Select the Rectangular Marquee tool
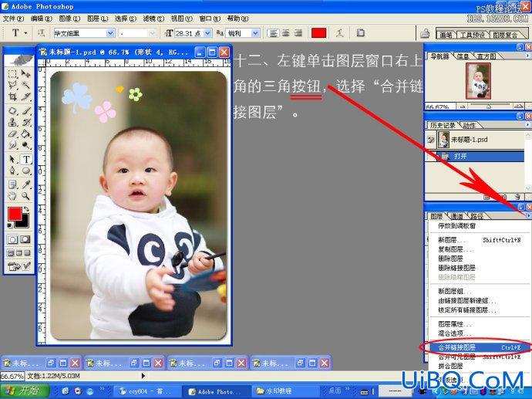The image size is (532, 399). click(x=12, y=73)
